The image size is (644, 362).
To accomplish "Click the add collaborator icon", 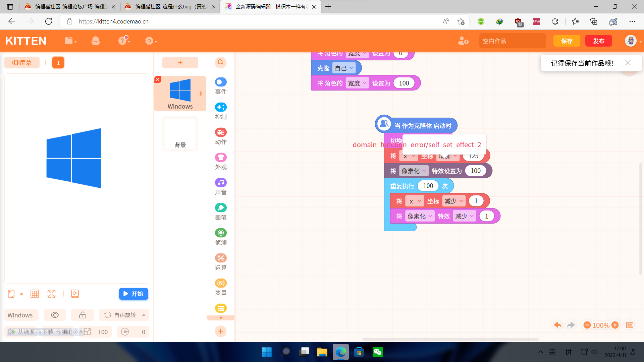I will click(x=463, y=41).
